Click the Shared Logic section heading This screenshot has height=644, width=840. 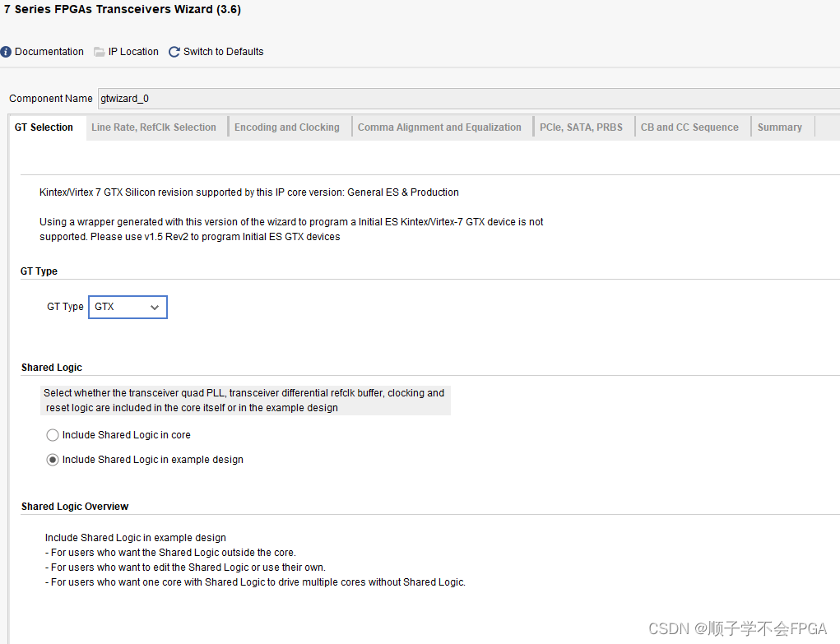pos(52,368)
